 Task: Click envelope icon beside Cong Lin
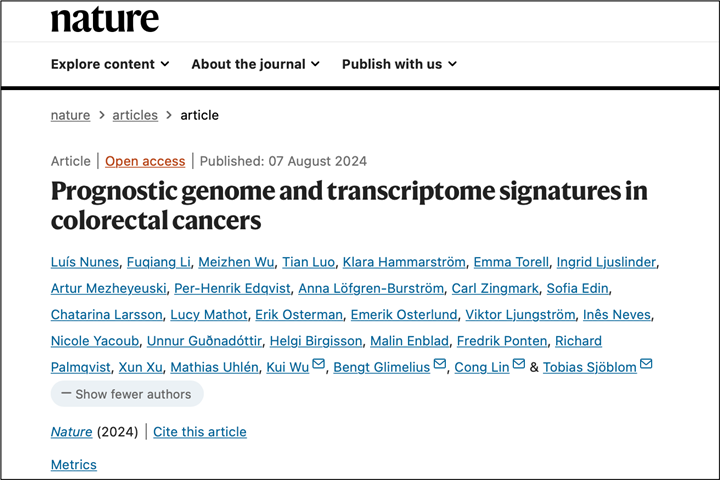519,364
